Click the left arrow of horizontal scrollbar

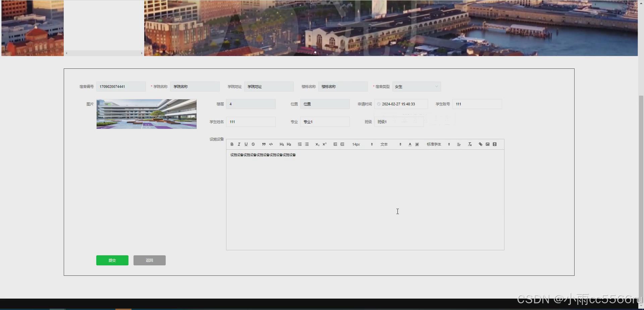point(66,53)
